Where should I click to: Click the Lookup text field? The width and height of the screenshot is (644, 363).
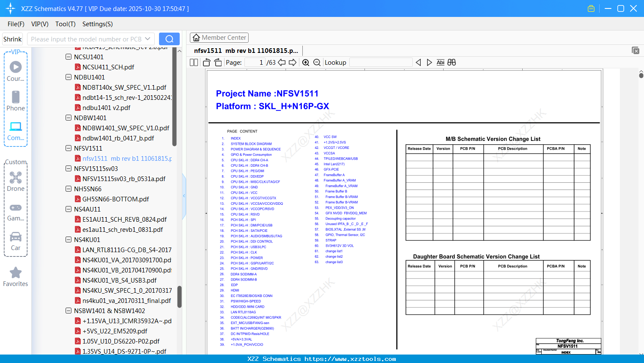[381, 62]
